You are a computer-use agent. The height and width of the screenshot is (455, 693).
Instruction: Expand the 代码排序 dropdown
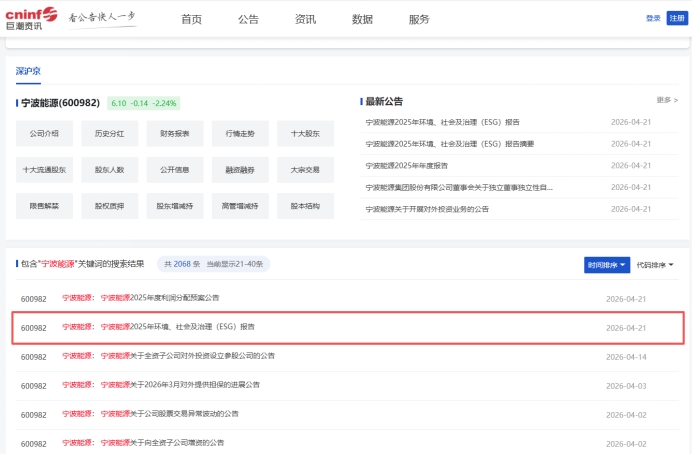pyautogui.click(x=655, y=265)
